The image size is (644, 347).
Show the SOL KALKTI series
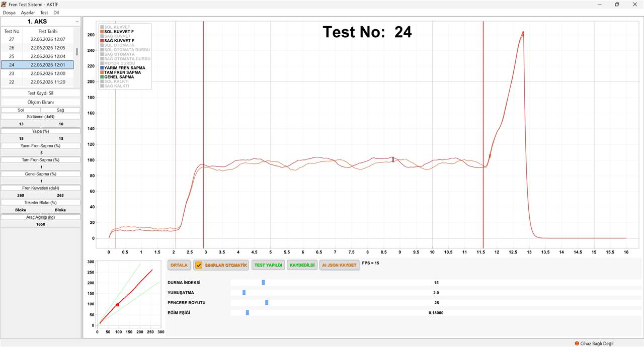click(114, 81)
